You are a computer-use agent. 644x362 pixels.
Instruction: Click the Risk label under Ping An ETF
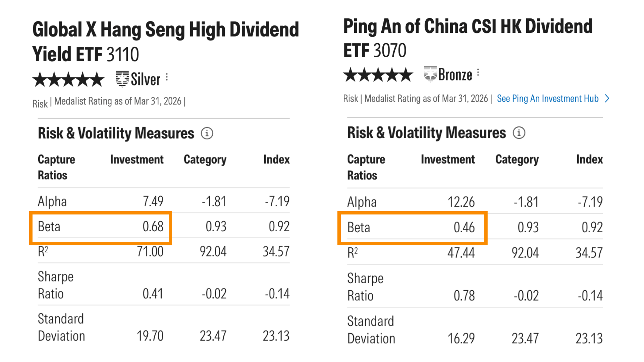tap(351, 99)
